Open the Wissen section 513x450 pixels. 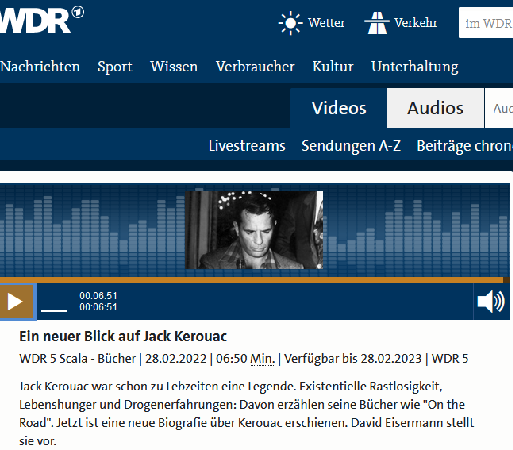click(x=174, y=66)
